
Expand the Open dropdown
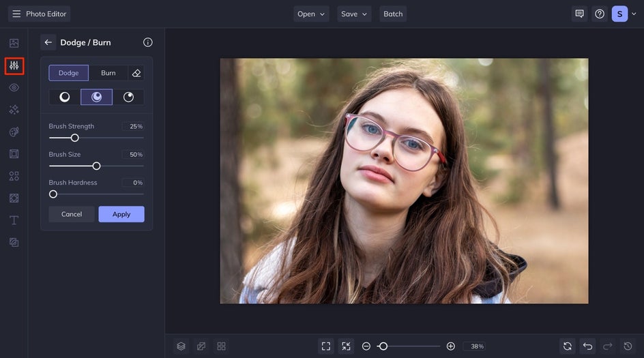[311, 14]
